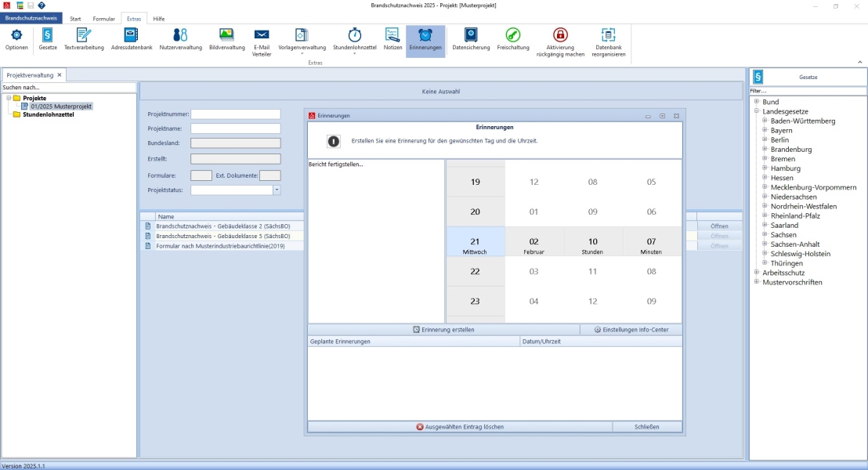Run Datenbank reorganisieren
The height and width of the screenshot is (470, 868).
click(x=609, y=42)
